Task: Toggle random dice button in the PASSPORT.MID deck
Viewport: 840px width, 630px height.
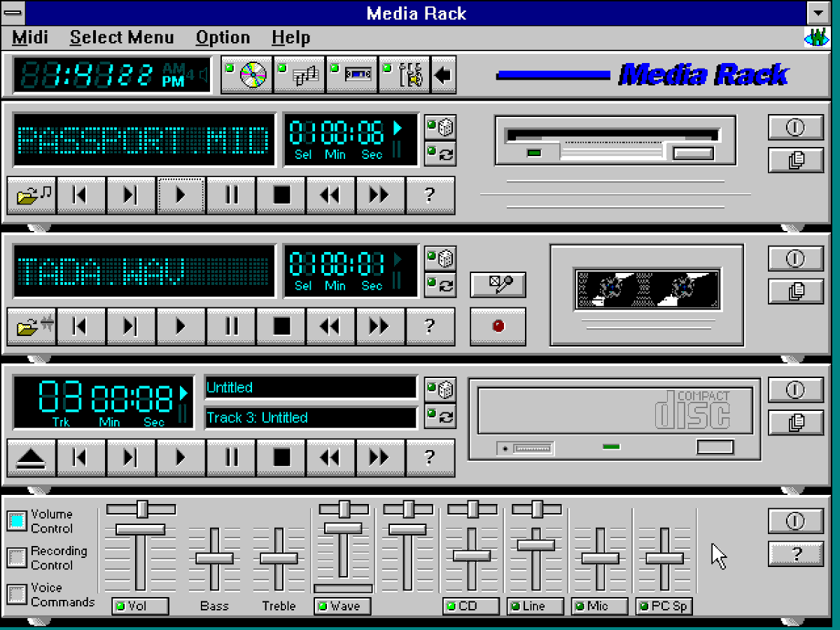Action: (x=440, y=127)
